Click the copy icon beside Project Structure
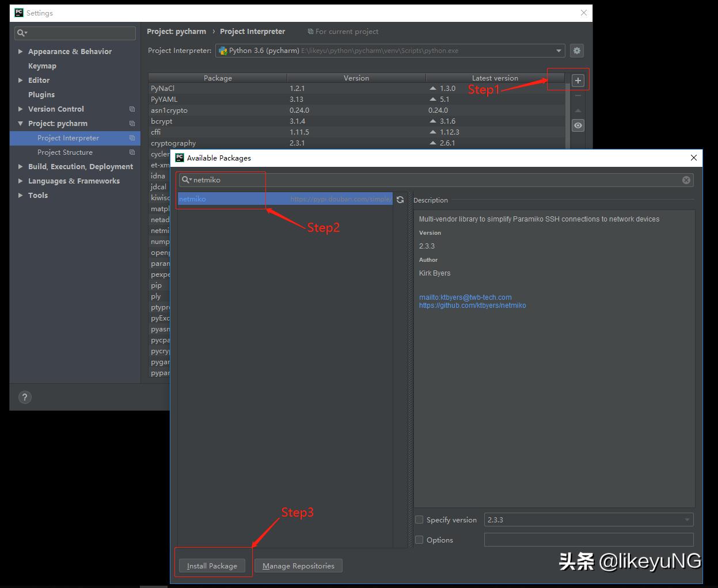Viewport: 718px width, 588px height. click(132, 152)
